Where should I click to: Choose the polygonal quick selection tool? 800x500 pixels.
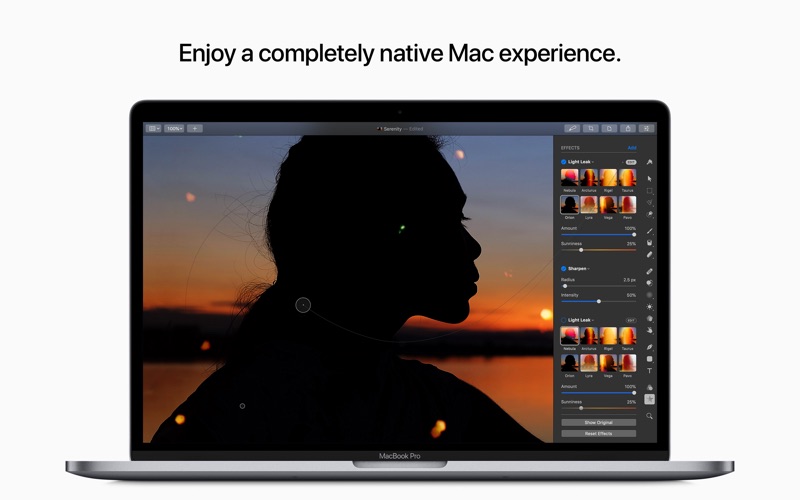649,203
